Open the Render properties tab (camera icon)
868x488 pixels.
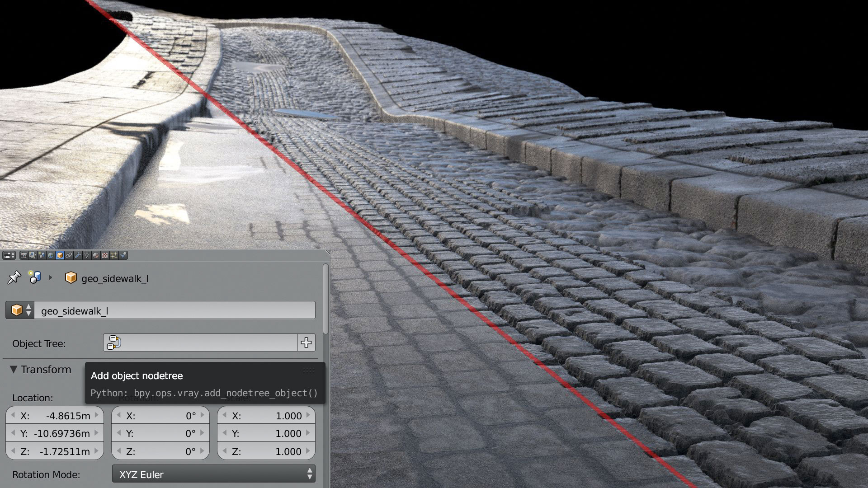tap(24, 255)
